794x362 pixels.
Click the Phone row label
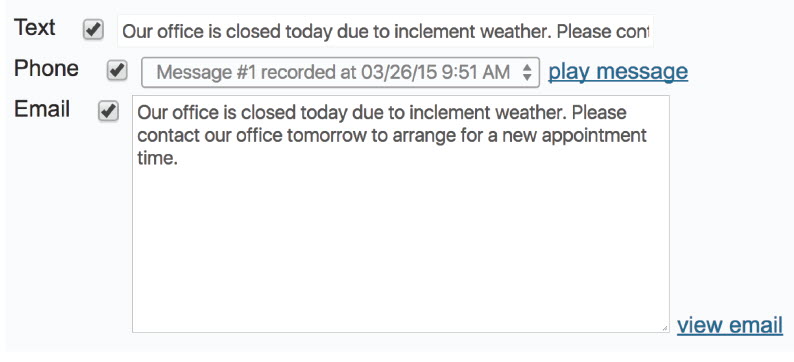(x=46, y=68)
